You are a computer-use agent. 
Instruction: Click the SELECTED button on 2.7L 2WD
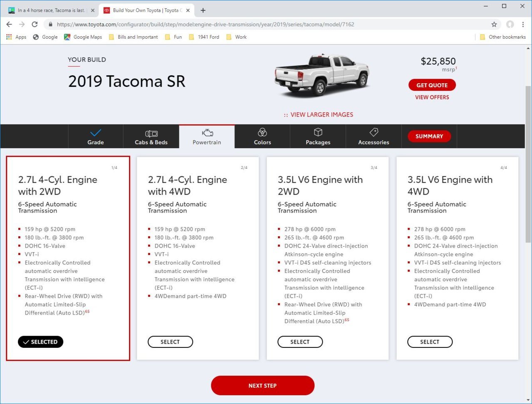(x=41, y=342)
